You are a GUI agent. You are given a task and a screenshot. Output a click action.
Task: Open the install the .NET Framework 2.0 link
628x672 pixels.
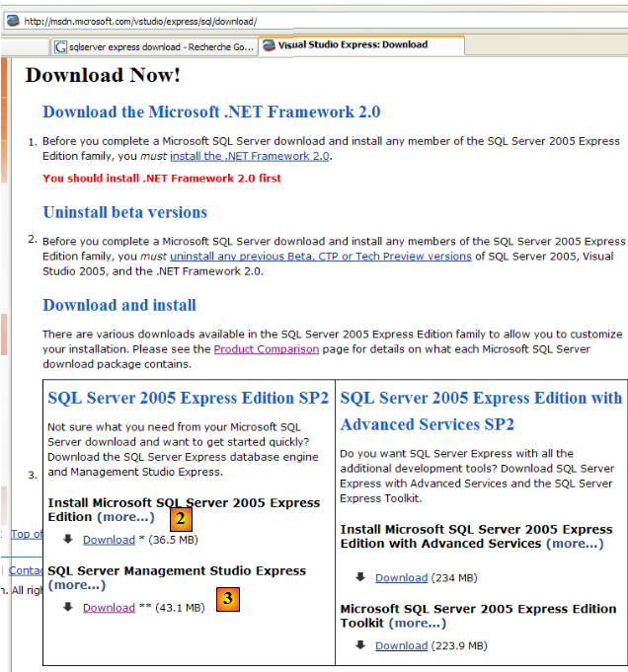pyautogui.click(x=249, y=156)
